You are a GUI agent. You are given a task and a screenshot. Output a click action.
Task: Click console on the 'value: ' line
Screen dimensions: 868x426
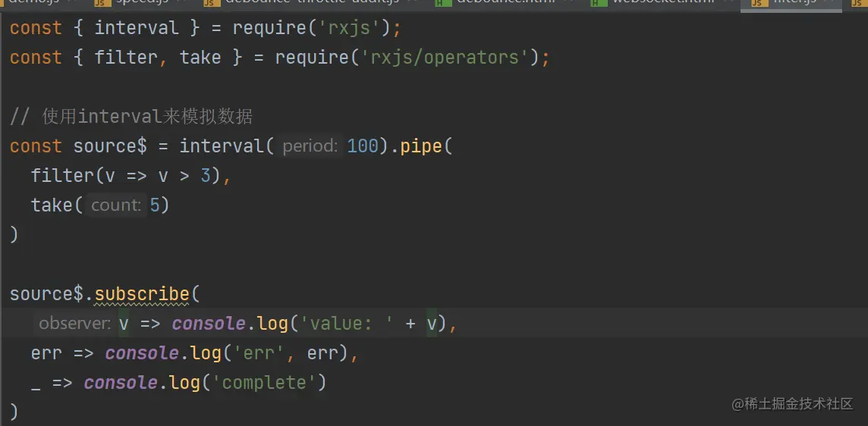coord(209,323)
